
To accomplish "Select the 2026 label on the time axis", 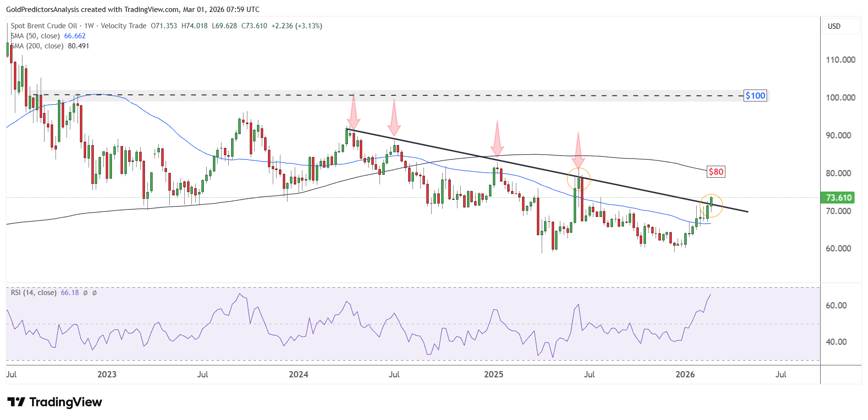I will click(x=685, y=375).
